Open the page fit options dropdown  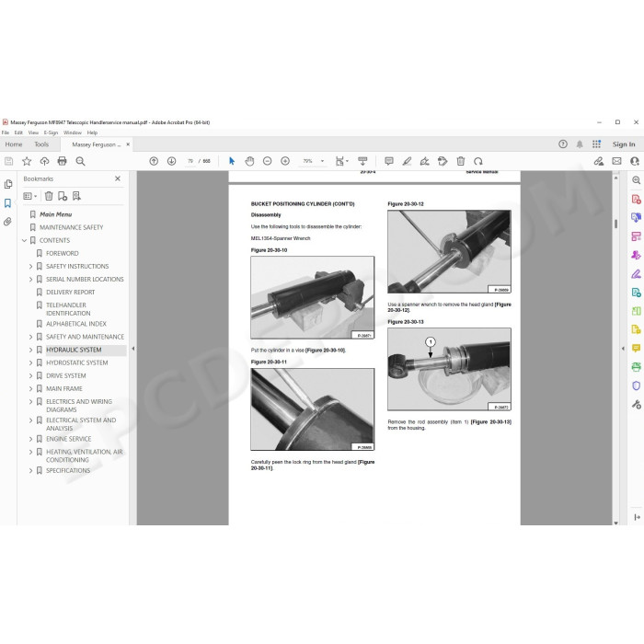tap(341, 161)
